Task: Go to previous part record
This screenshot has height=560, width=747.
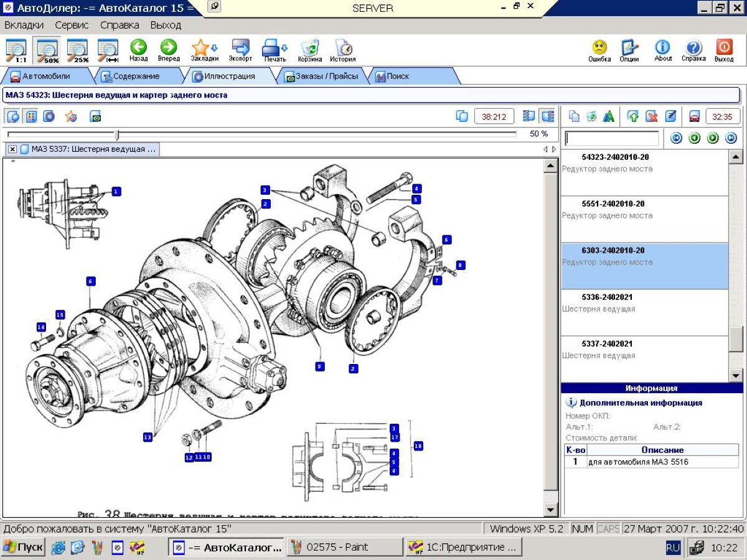Action: coord(695,138)
